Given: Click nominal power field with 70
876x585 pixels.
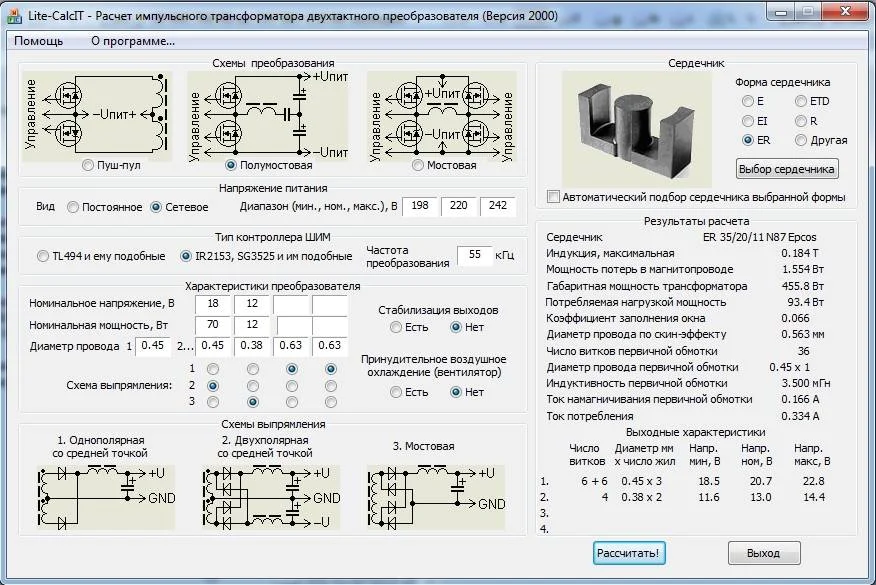Looking at the screenshot, I should [x=212, y=325].
